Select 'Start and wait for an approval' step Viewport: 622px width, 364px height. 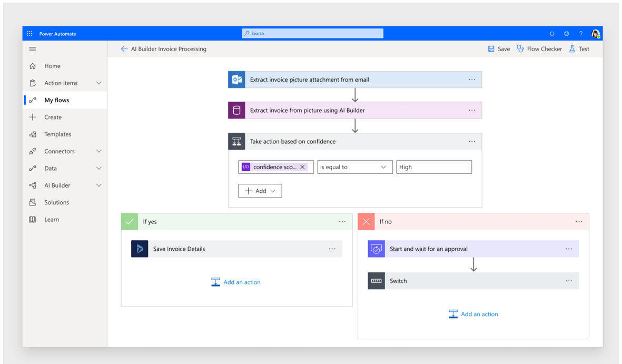(x=473, y=249)
